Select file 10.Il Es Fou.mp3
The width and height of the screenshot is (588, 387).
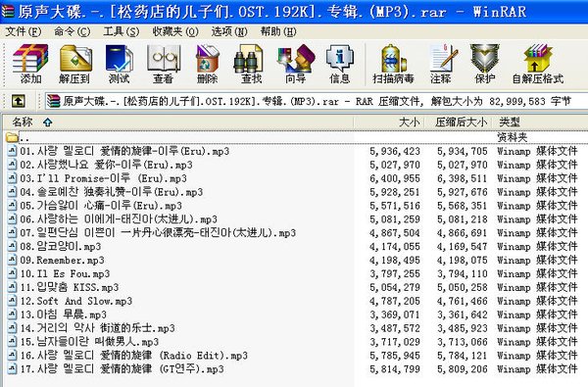tap(65, 273)
